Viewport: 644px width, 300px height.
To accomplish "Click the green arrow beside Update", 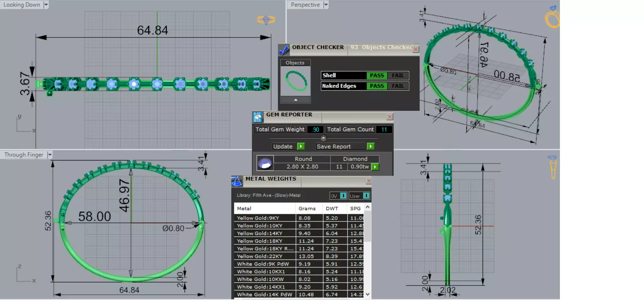I will pos(301,146).
